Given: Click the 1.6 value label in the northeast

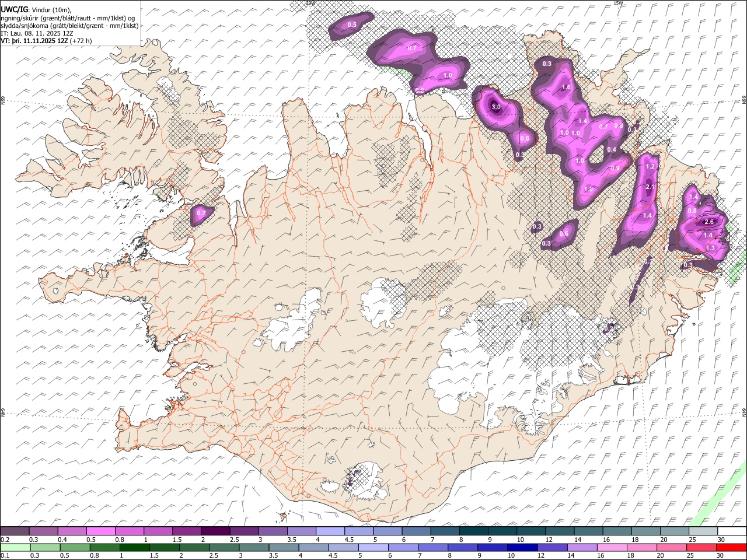Looking at the screenshot, I should click(x=566, y=87).
